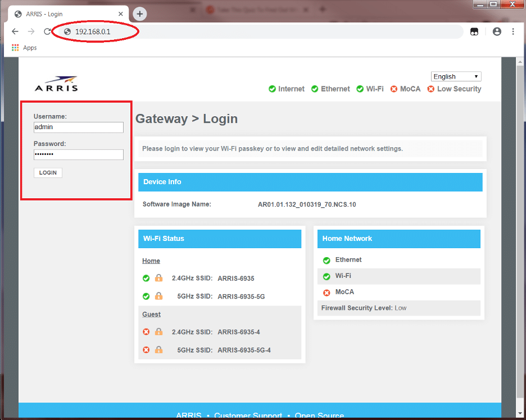This screenshot has width=526, height=420.
Task: Click the Device Info panel header
Action: pos(310,182)
